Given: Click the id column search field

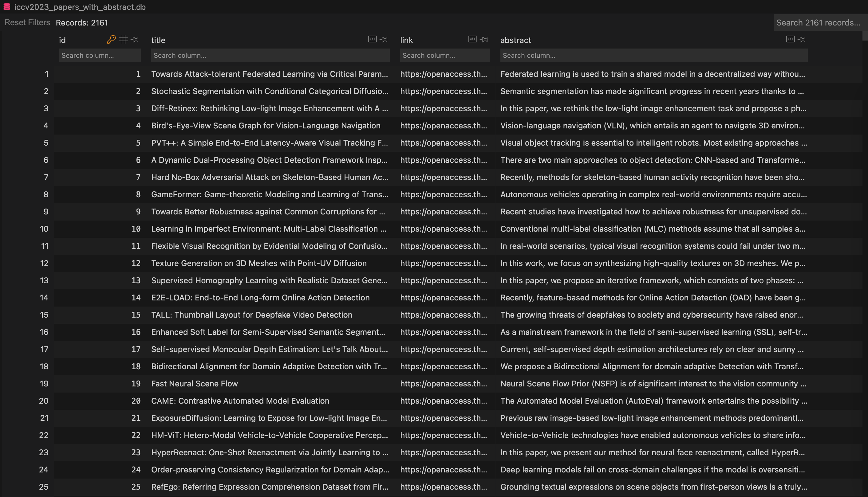Looking at the screenshot, I should 99,55.
